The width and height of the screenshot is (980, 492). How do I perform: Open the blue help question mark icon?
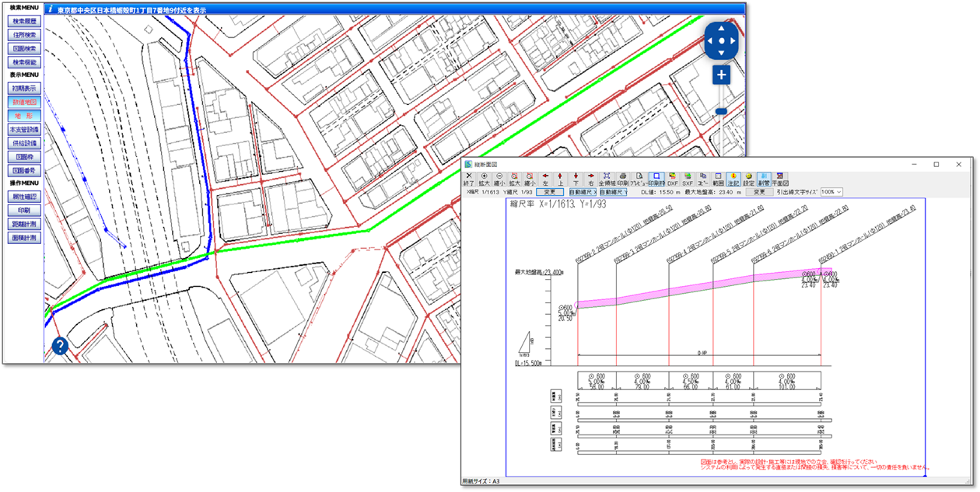60,347
